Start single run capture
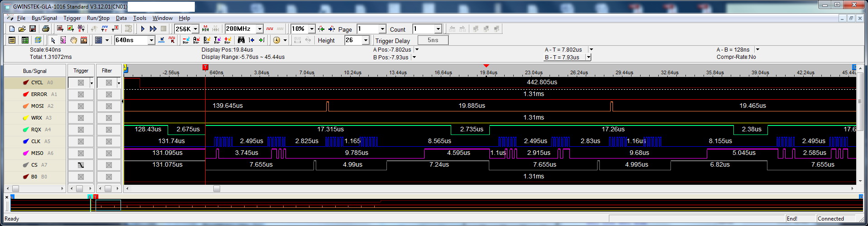The image size is (868, 226). [143, 29]
